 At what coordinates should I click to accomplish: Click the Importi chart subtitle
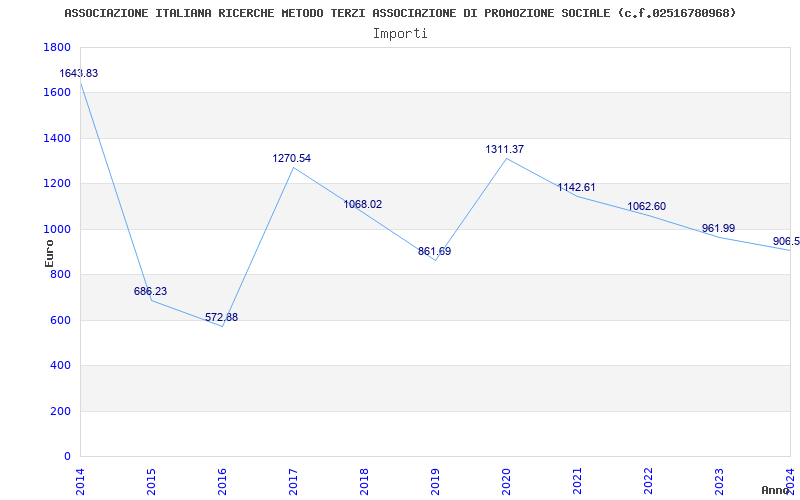click(400, 34)
